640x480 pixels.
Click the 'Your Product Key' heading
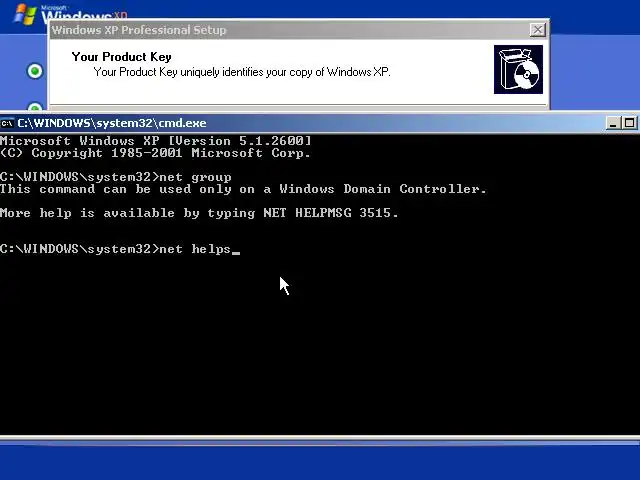[122, 57]
